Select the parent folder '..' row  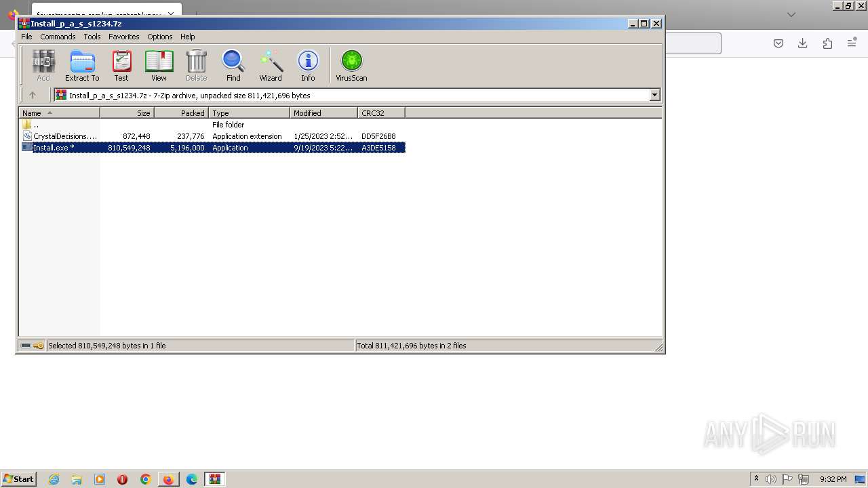(212, 125)
